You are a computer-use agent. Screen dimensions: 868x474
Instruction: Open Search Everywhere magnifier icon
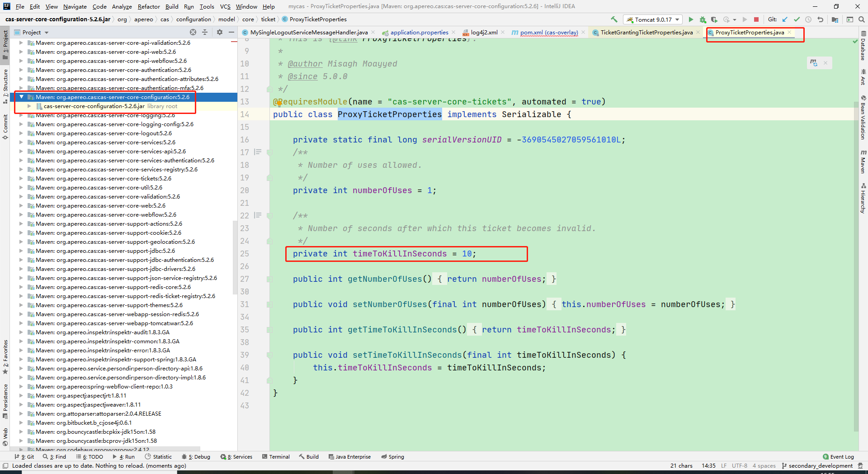[x=862, y=19]
